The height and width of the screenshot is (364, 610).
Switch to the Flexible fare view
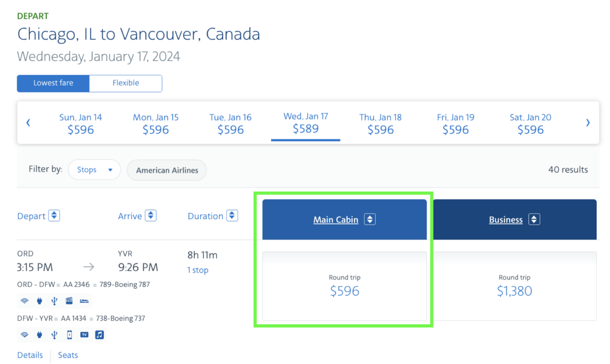125,83
